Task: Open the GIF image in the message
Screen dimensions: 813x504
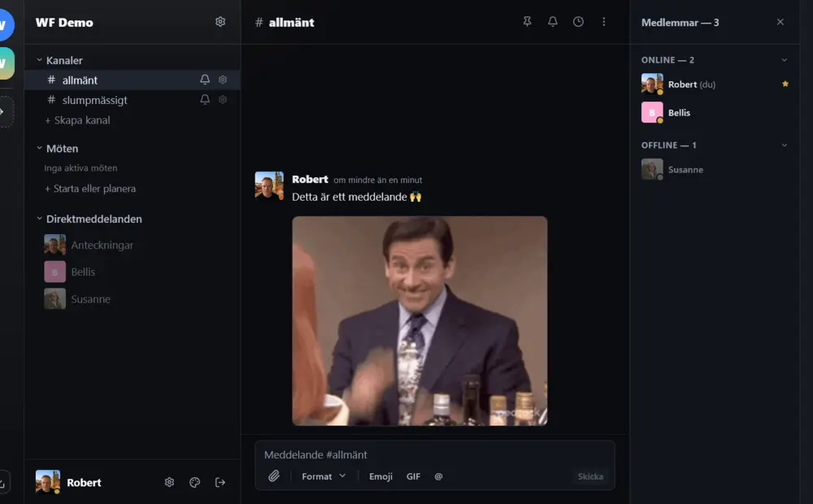Action: coord(420,321)
